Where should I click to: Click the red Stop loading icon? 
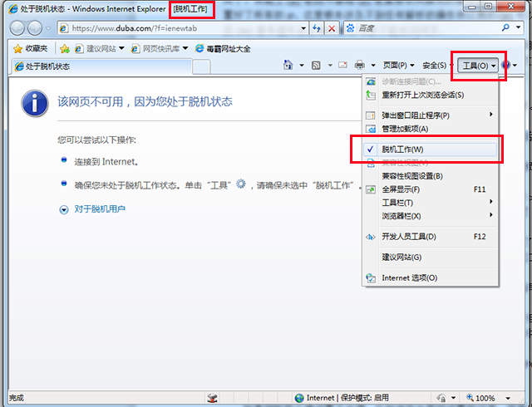(x=332, y=28)
